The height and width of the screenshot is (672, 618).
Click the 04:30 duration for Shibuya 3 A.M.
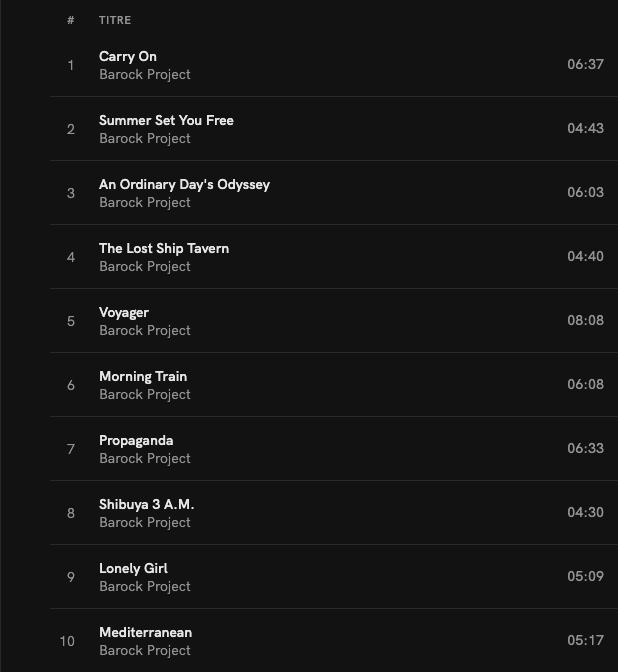[x=585, y=513]
